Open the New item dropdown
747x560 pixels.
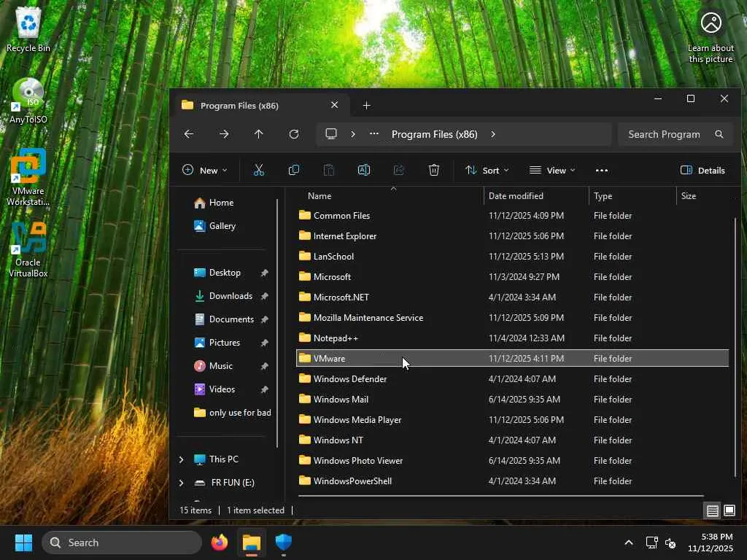pos(205,171)
